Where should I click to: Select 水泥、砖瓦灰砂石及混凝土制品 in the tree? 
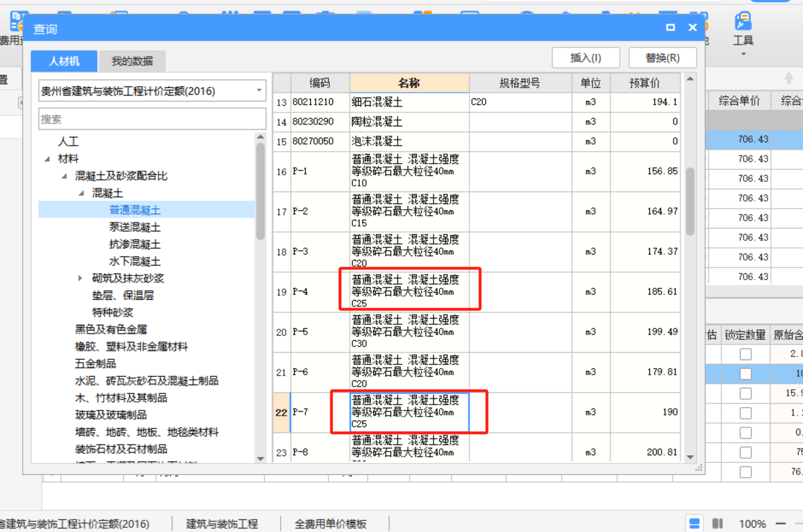147,381
